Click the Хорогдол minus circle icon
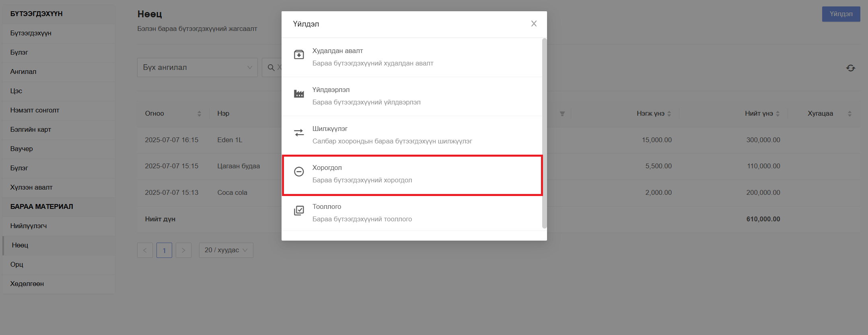Image resolution: width=868 pixels, height=335 pixels. pyautogui.click(x=299, y=172)
